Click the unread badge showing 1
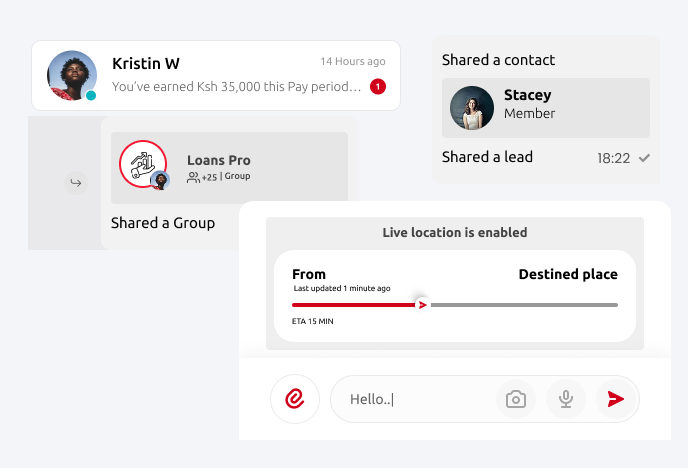The image size is (688, 468). [x=377, y=87]
